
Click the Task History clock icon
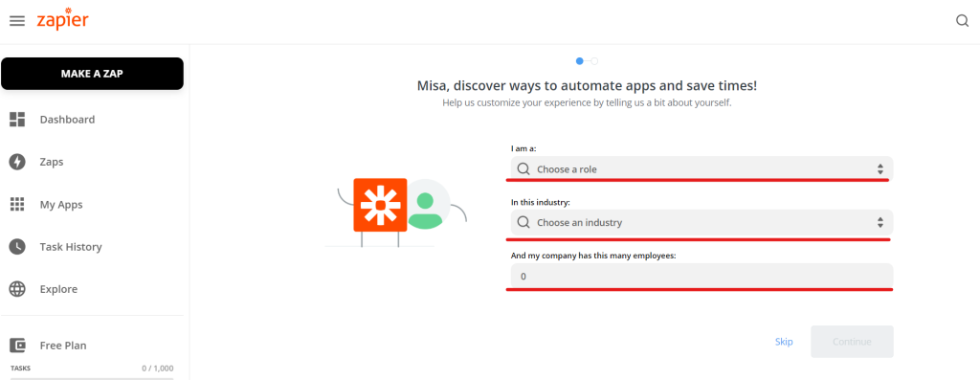coord(17,247)
